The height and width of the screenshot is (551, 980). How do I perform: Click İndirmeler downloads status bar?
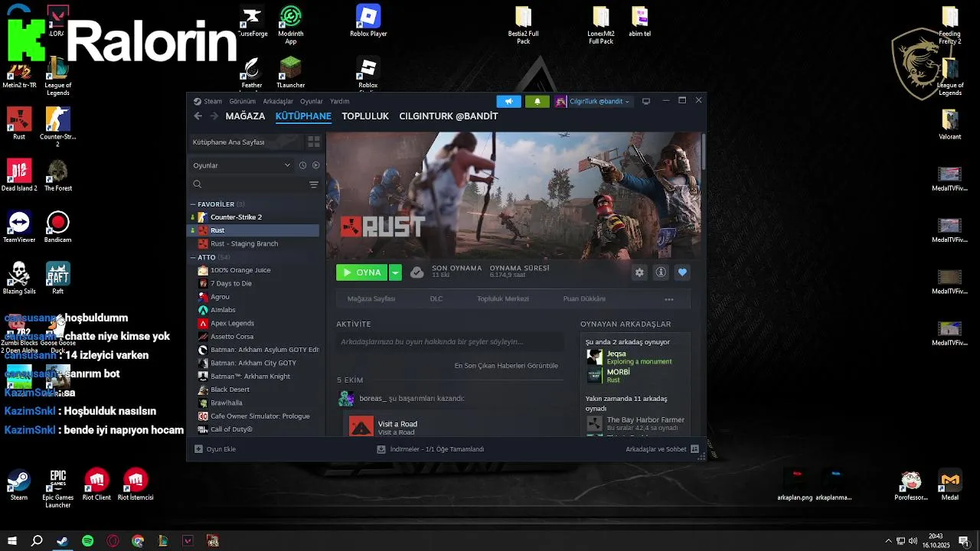[x=430, y=449]
